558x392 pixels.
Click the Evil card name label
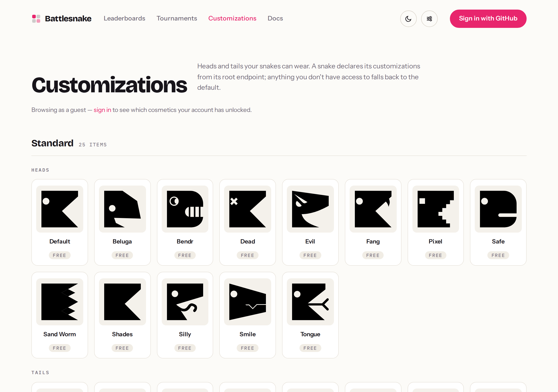tap(310, 242)
